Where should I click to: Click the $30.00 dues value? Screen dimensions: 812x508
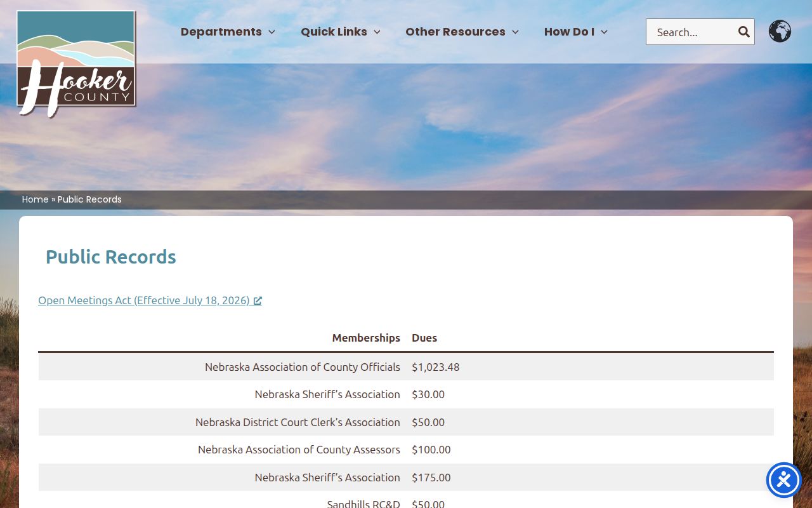pyautogui.click(x=428, y=394)
